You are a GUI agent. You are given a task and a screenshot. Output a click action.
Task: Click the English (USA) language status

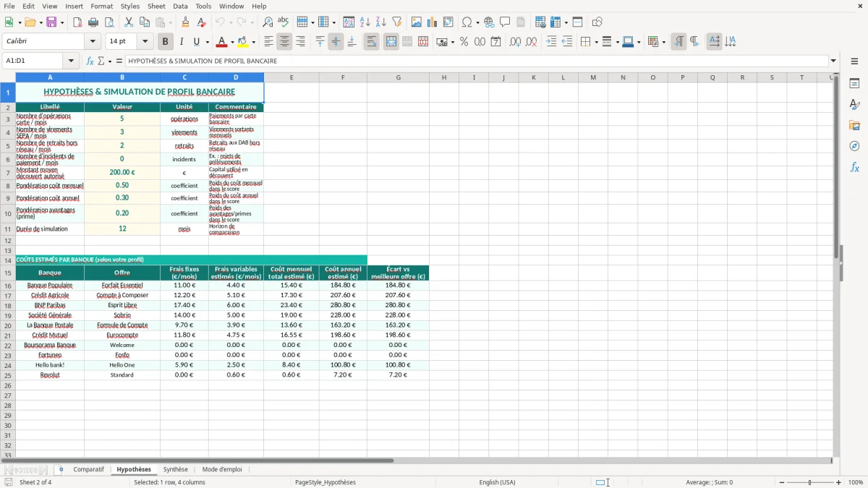(497, 482)
